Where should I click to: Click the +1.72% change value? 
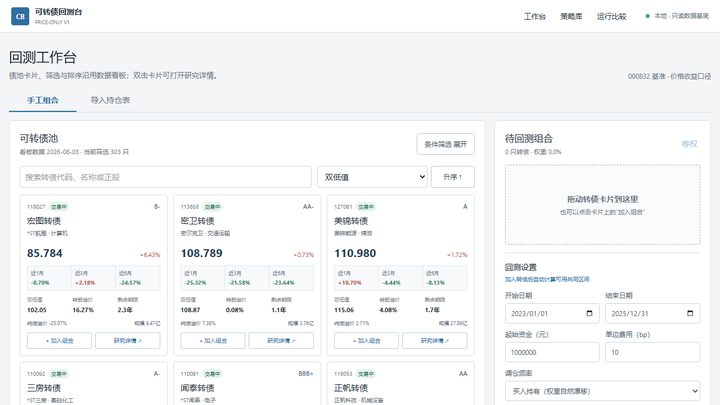coord(457,255)
